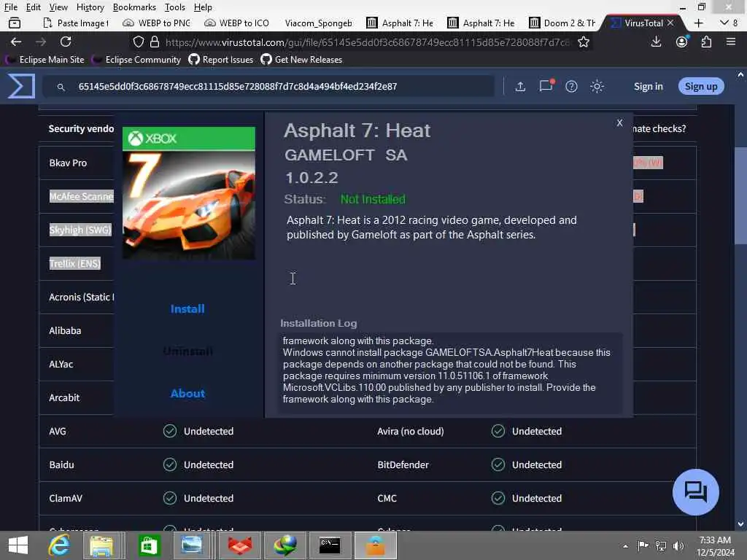Open the VirusTotal notifications icon
This screenshot has width=747, height=560.
point(546,86)
